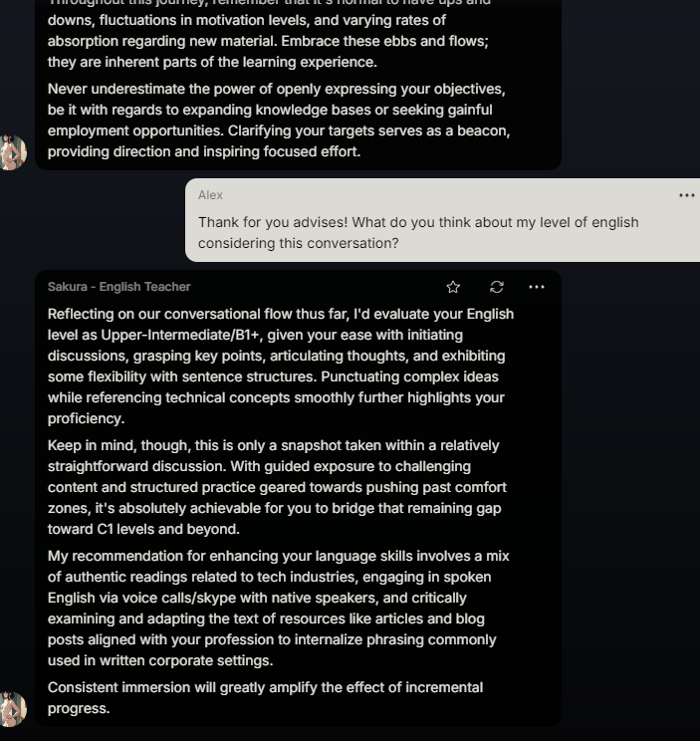Open three-dot menu on Alex's message
The width and height of the screenshot is (700, 741).
(686, 195)
